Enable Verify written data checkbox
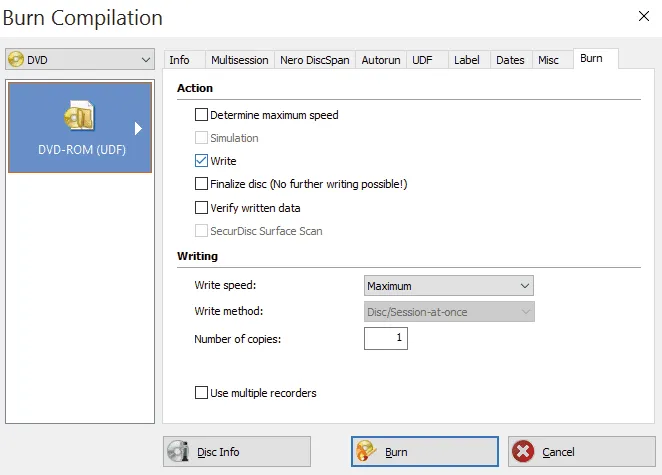The image size is (662, 475). (201, 208)
